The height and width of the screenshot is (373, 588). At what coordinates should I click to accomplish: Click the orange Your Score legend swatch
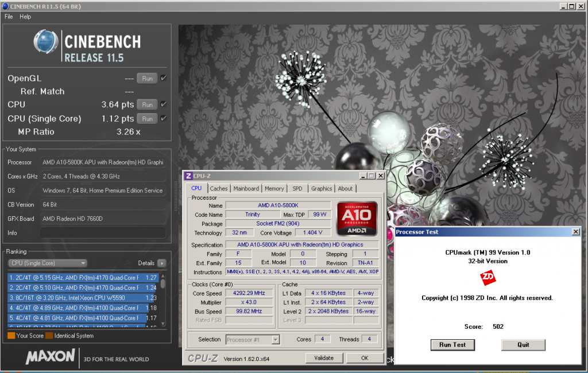11,336
